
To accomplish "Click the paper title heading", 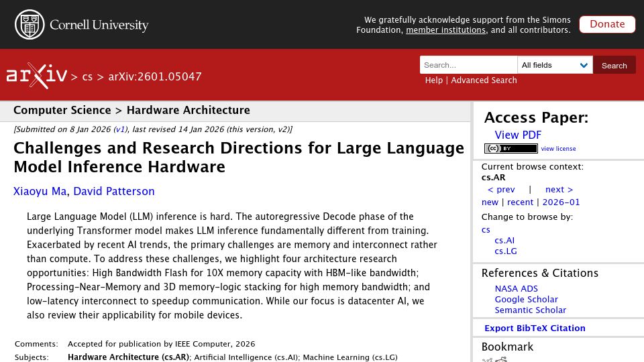I will pos(239,157).
